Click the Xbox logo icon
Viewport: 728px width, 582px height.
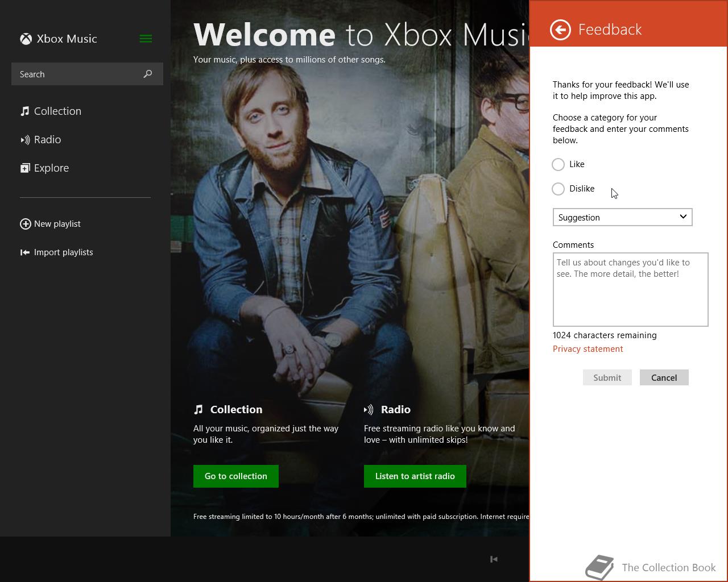point(26,39)
